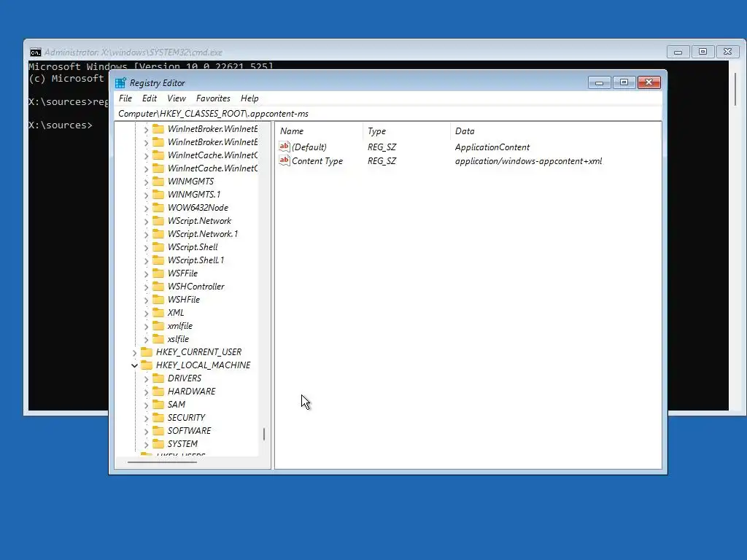The height and width of the screenshot is (560, 747).
Task: Click the WSHController folder icon
Action: point(158,286)
